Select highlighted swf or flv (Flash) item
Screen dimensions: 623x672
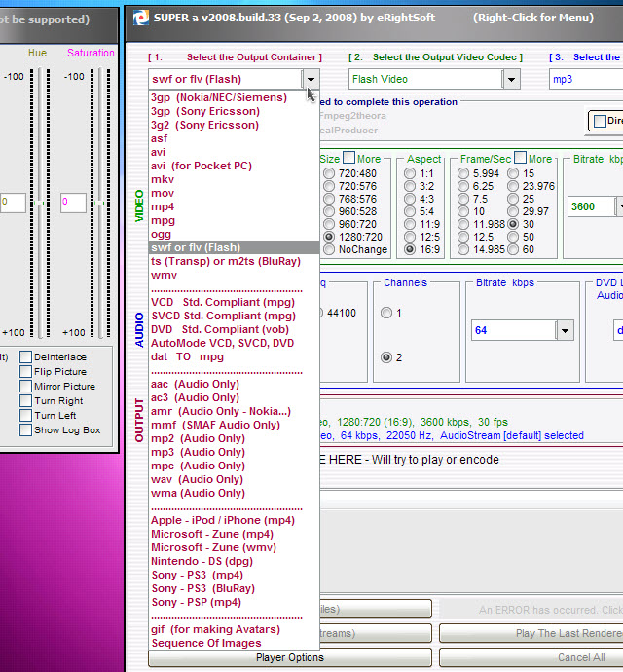tap(234, 247)
